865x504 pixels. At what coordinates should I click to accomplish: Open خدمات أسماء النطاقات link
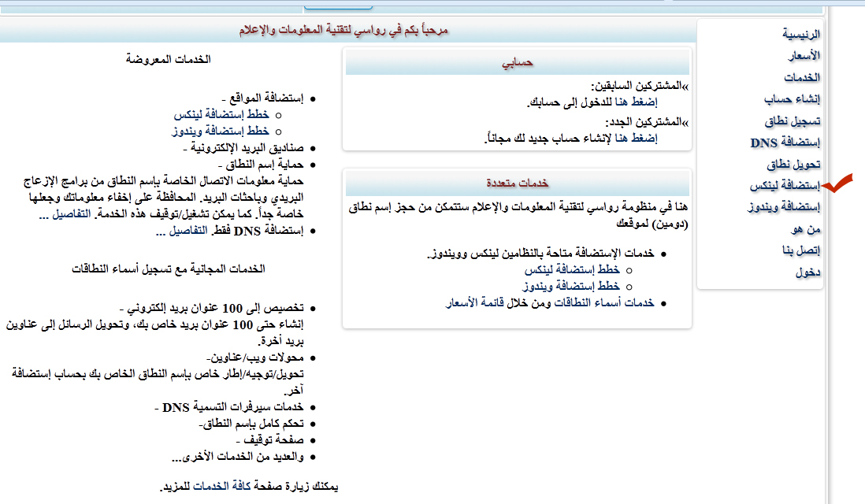click(x=604, y=302)
